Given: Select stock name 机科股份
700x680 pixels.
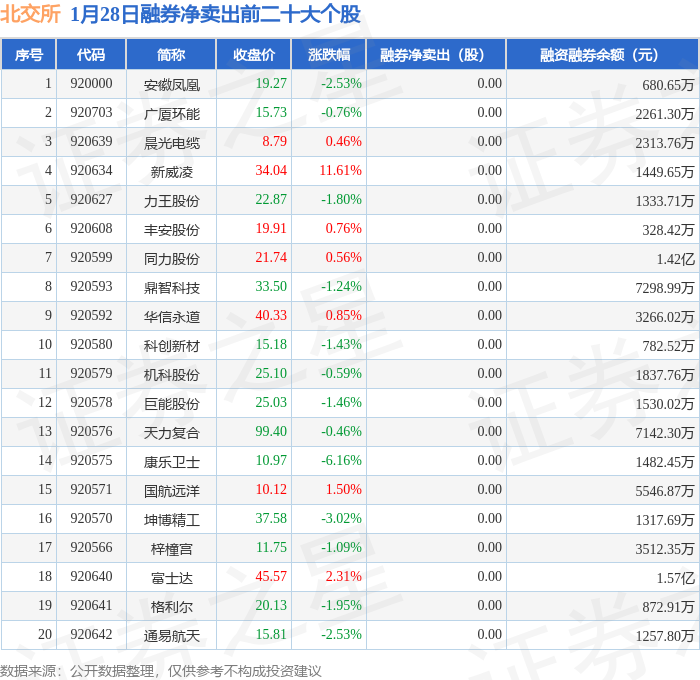Looking at the screenshot, I should (171, 375).
